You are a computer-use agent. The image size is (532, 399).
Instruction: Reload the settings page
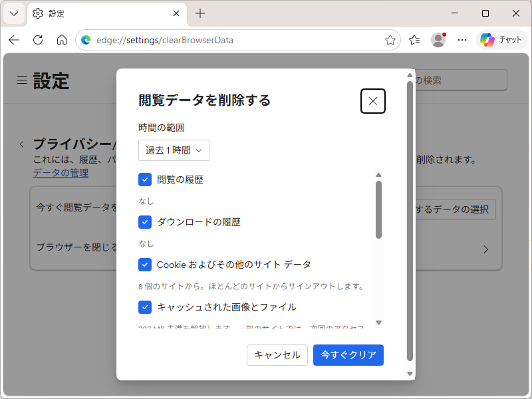tap(37, 39)
